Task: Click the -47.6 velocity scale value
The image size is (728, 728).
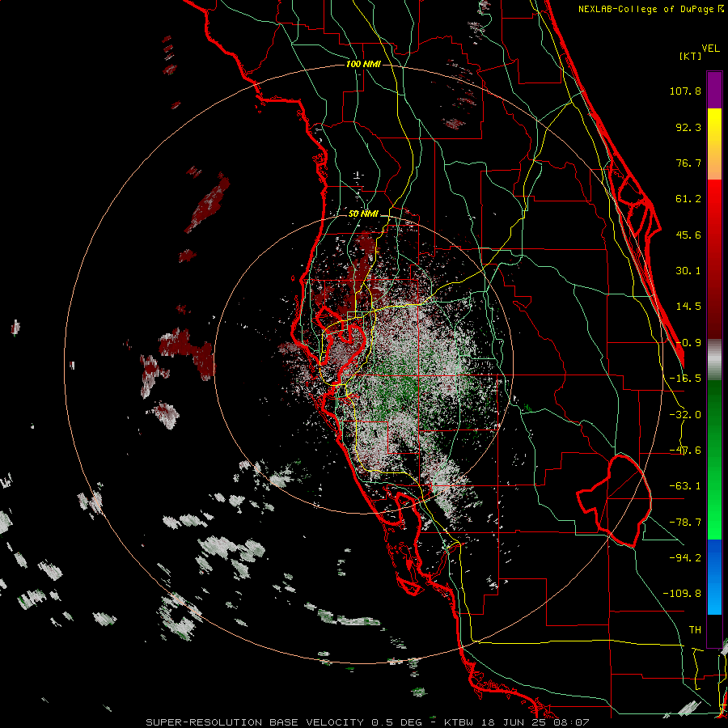Action: pyautogui.click(x=685, y=451)
